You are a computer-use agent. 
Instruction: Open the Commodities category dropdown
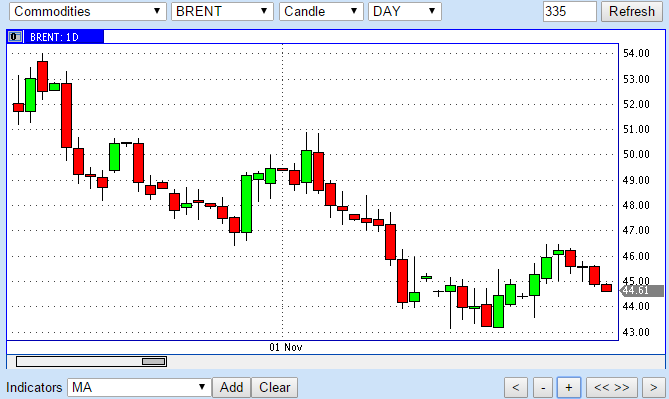point(87,12)
